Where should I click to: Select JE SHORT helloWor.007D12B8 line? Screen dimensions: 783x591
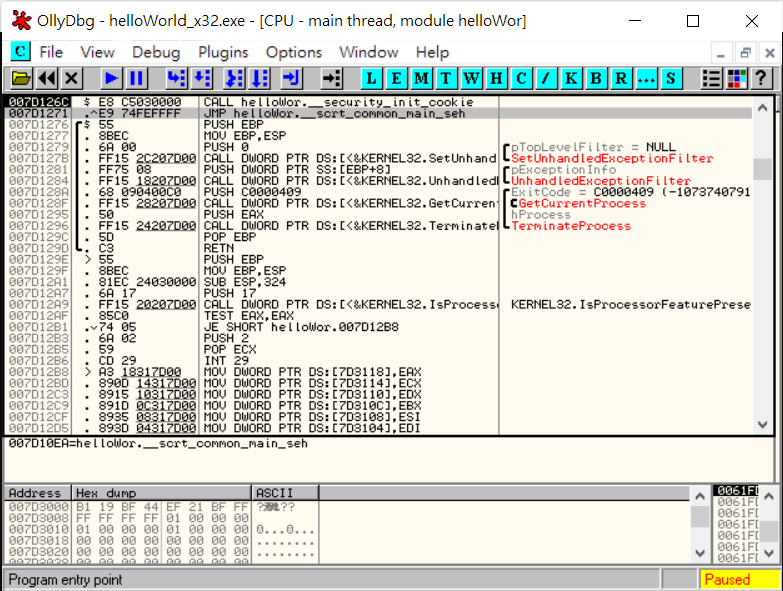[x=301, y=327]
